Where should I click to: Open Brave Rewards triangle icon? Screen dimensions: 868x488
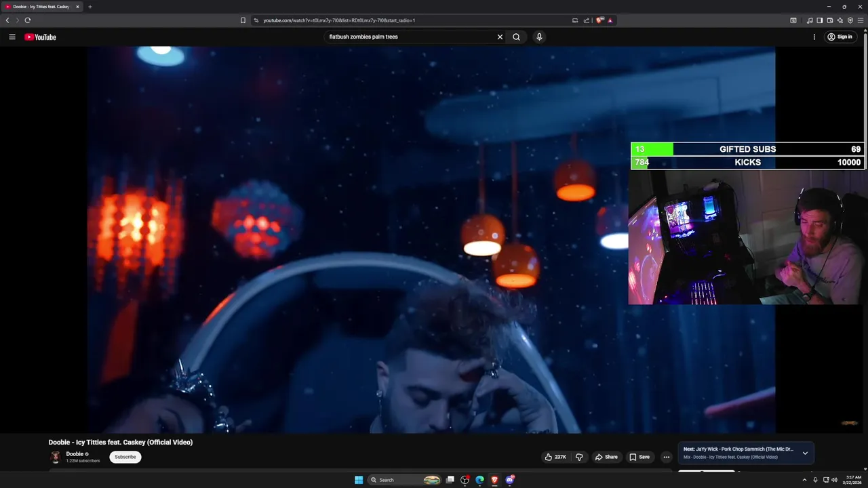(610, 20)
